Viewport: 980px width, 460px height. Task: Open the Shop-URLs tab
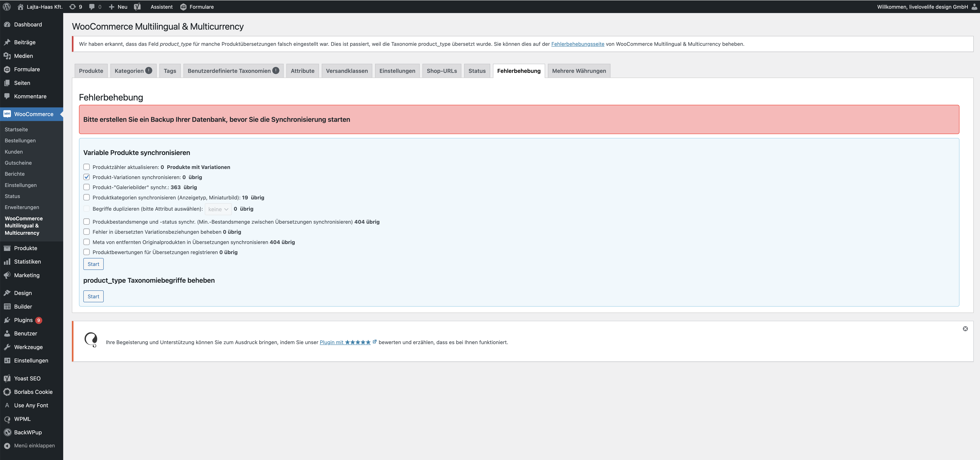tap(442, 71)
